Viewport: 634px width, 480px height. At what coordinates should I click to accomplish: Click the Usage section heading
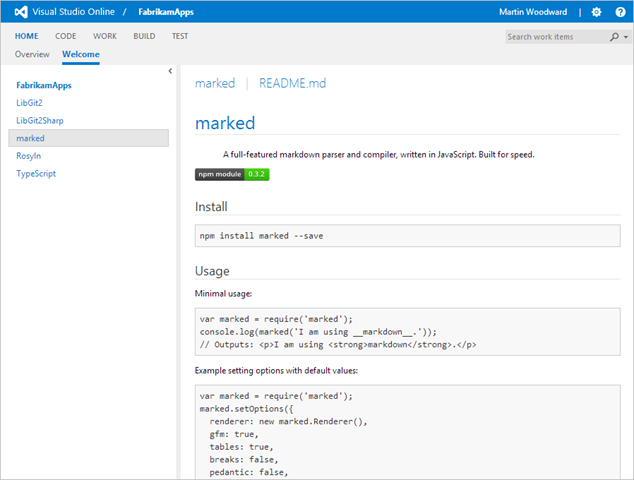[x=212, y=271]
